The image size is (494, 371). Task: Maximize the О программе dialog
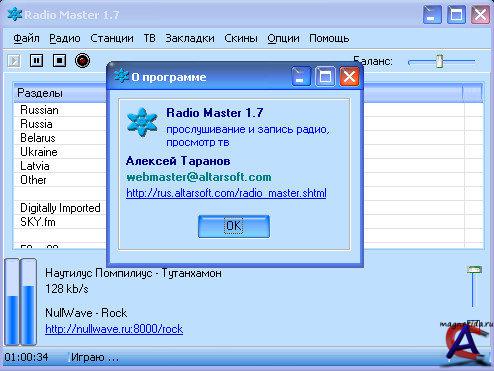pyautogui.click(x=325, y=76)
